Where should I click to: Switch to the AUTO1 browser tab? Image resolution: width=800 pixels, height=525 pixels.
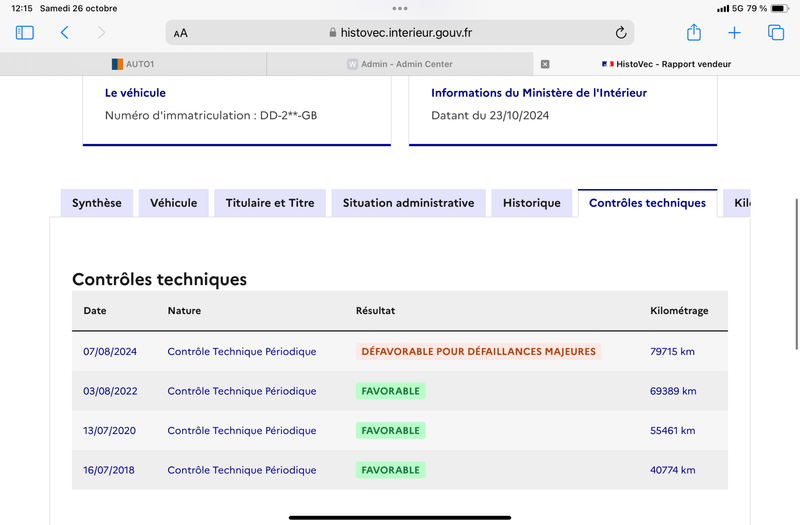(133, 64)
